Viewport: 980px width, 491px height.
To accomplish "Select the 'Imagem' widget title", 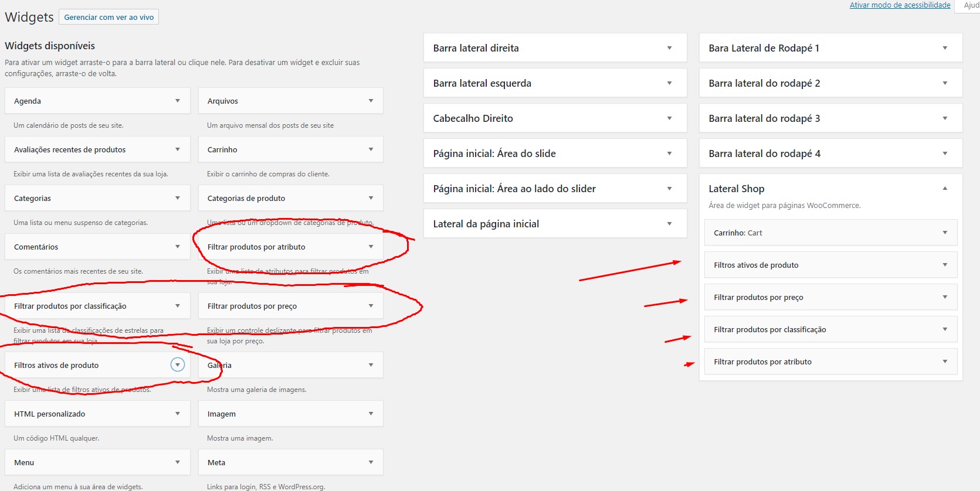I will coord(222,414).
